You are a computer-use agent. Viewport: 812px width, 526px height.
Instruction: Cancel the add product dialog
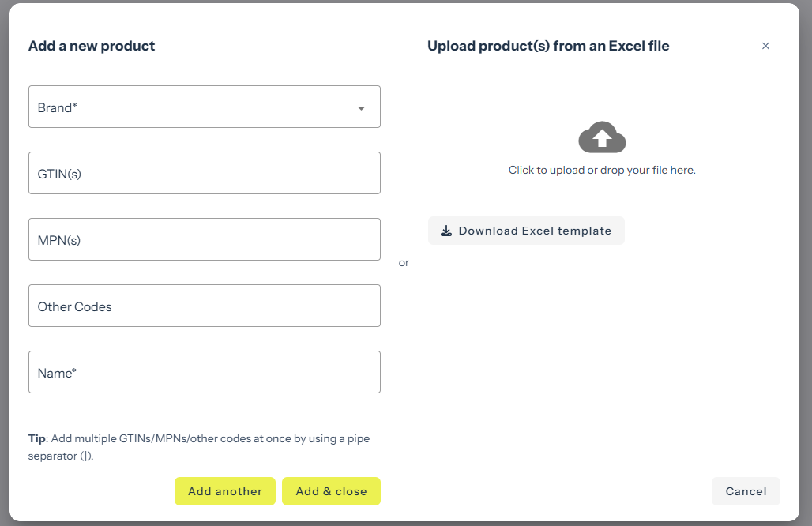[x=746, y=491]
